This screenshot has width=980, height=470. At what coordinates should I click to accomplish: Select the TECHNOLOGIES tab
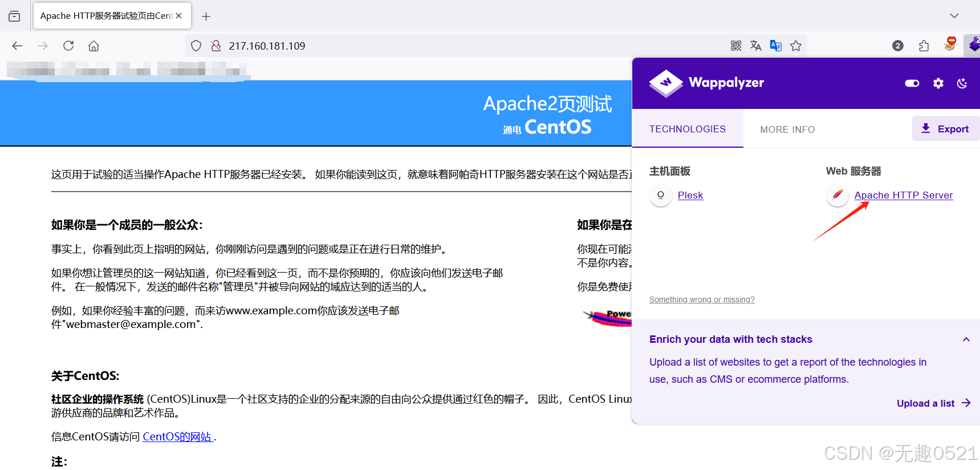click(688, 129)
